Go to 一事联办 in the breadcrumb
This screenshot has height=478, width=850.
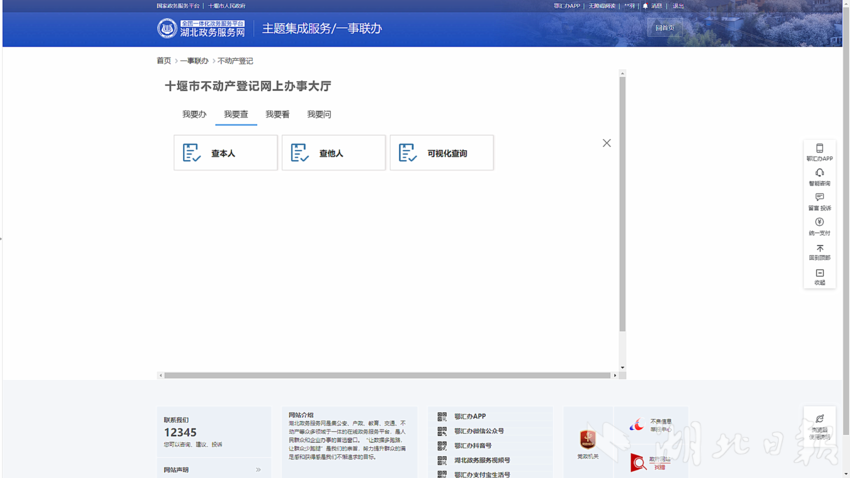(194, 61)
